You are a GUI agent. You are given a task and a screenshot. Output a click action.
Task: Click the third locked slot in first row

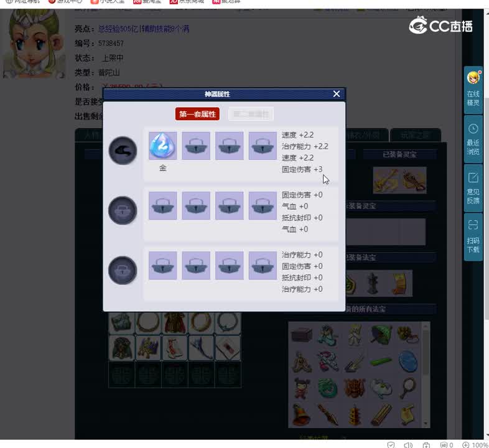point(229,146)
